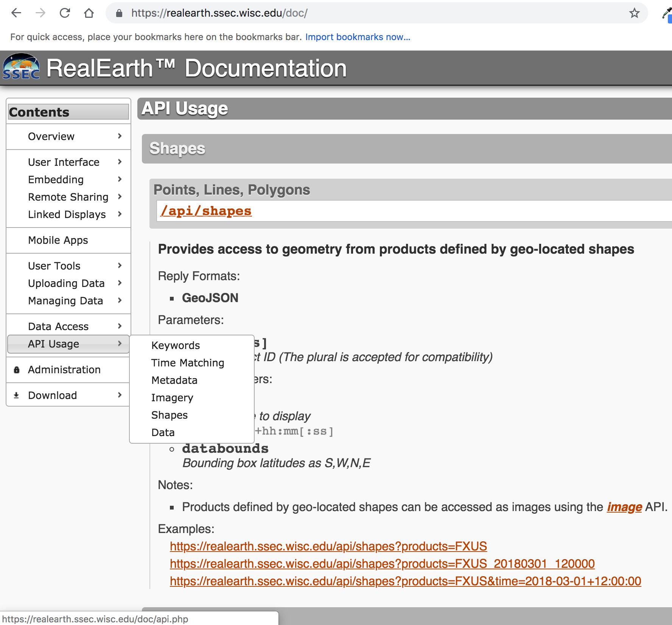Open example link with time=2018-03-01+12:00:00

tap(406, 581)
